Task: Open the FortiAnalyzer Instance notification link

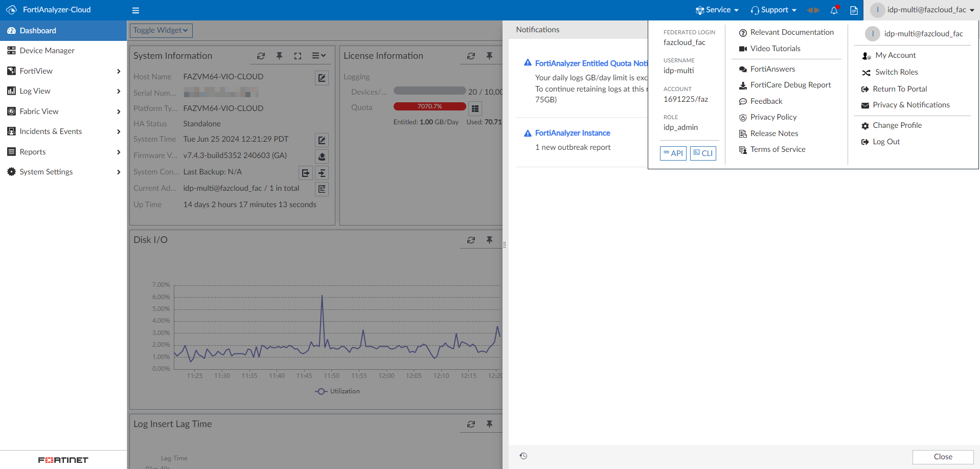Action: (x=572, y=133)
